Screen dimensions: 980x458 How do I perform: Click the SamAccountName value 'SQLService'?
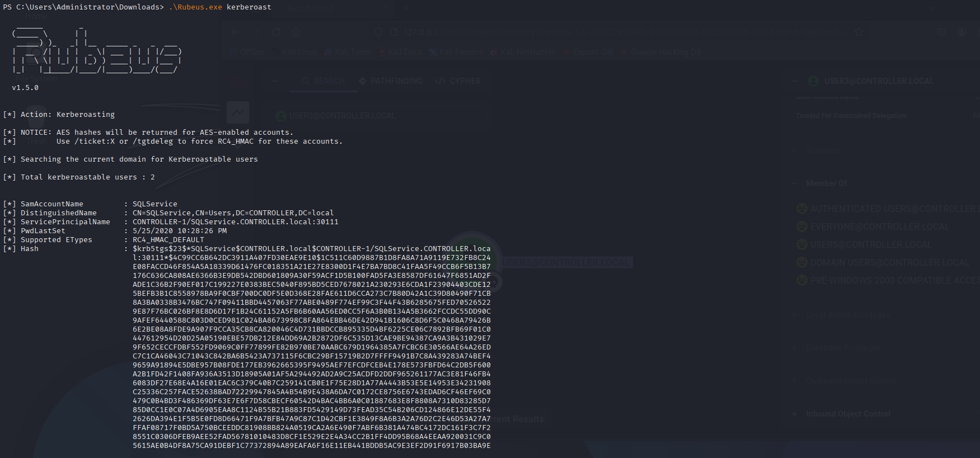click(155, 204)
